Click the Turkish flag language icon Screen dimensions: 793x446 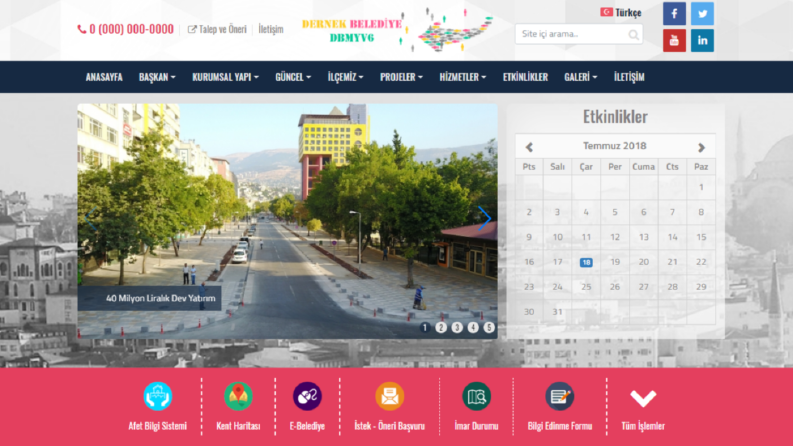pos(606,12)
